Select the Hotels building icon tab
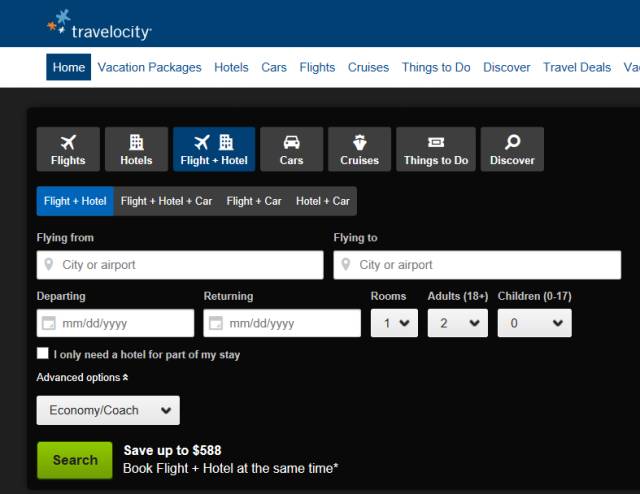This screenshot has width=640, height=494. [x=136, y=149]
